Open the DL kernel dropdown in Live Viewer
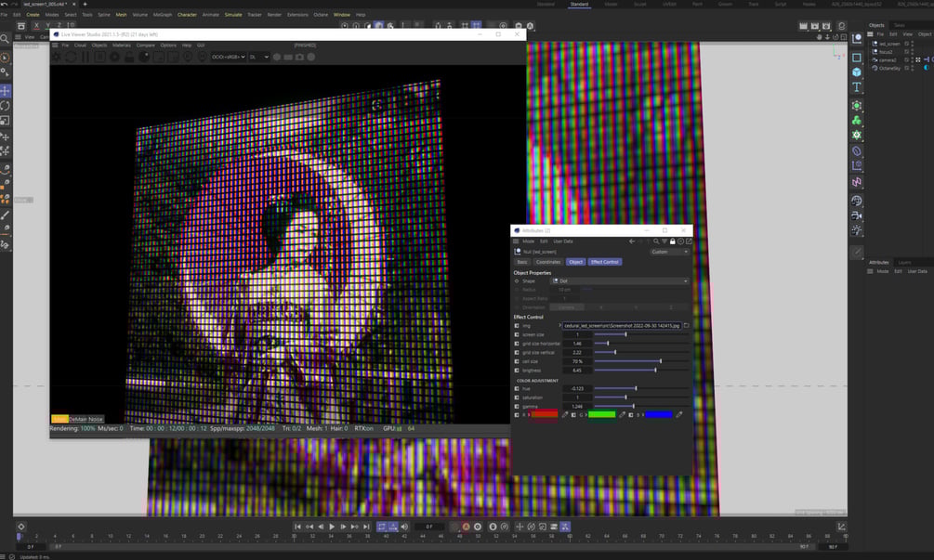The width and height of the screenshot is (934, 560). tap(258, 58)
